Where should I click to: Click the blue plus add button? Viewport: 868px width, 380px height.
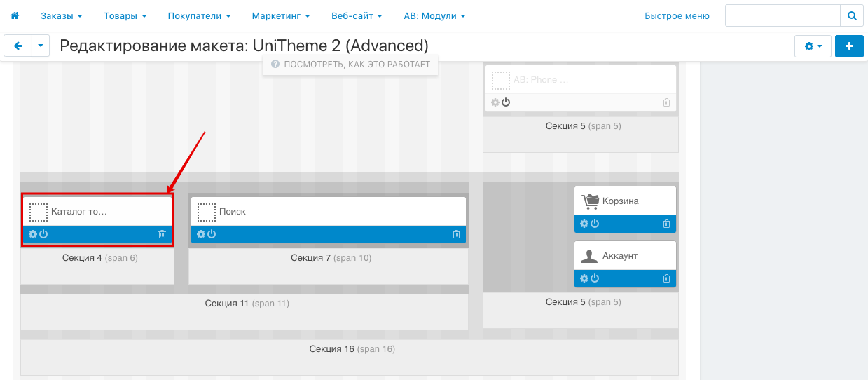tap(849, 46)
